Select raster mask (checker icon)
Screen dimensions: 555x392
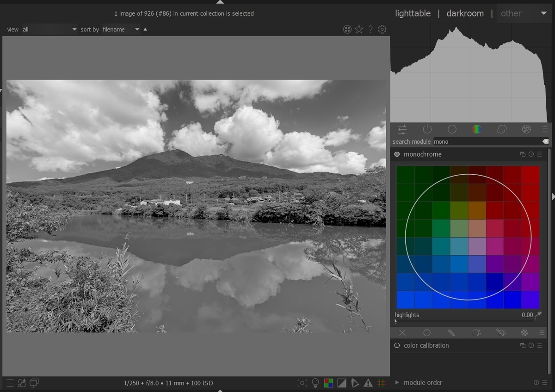(524, 333)
